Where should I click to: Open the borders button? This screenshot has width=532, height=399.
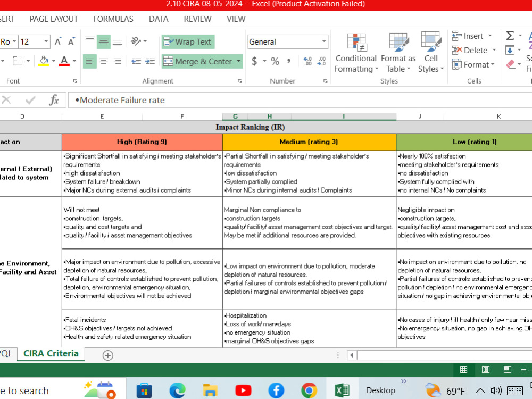(18, 61)
